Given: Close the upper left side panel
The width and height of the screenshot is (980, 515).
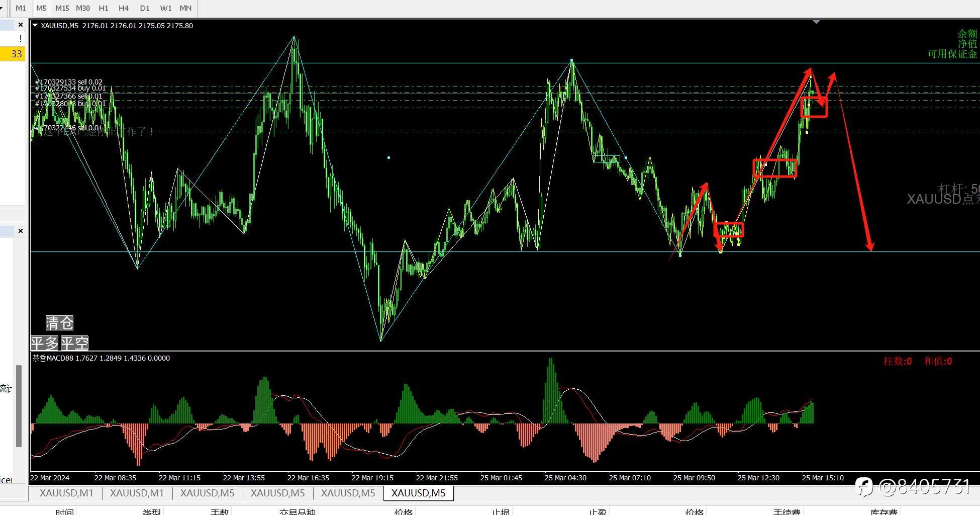Looking at the screenshot, I should click(x=21, y=25).
